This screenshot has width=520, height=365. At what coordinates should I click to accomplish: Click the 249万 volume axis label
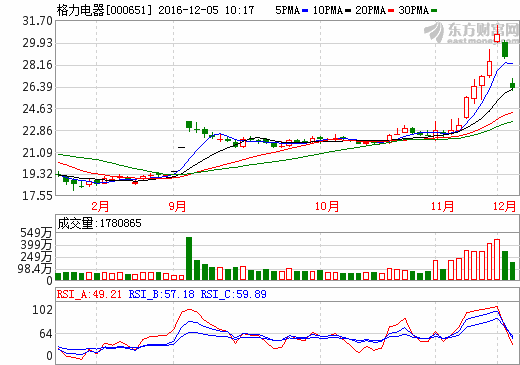pyautogui.click(x=36, y=257)
